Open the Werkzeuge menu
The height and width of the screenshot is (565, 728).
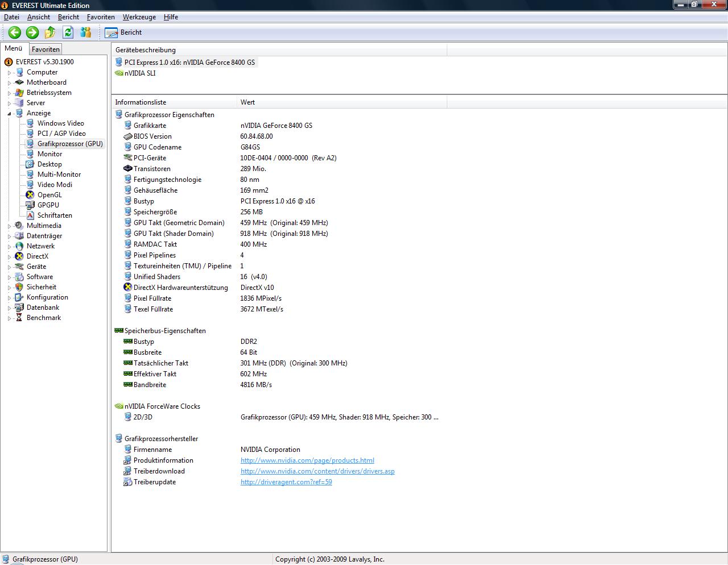pos(139,17)
